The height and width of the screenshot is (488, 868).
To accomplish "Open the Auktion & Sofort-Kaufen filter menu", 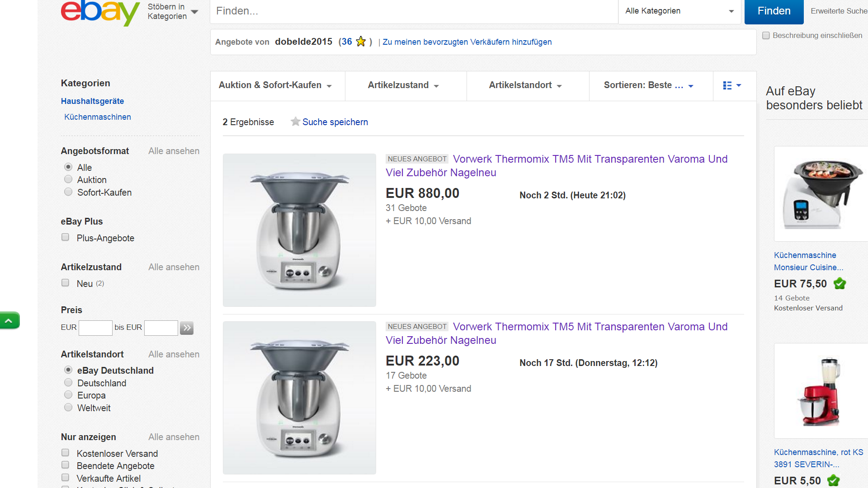I will pos(275,85).
